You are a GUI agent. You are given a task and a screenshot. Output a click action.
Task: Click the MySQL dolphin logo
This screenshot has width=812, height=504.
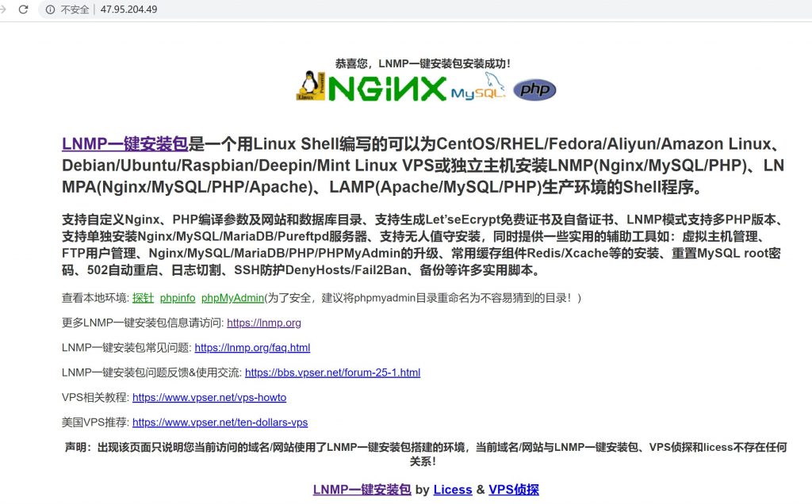(x=478, y=86)
